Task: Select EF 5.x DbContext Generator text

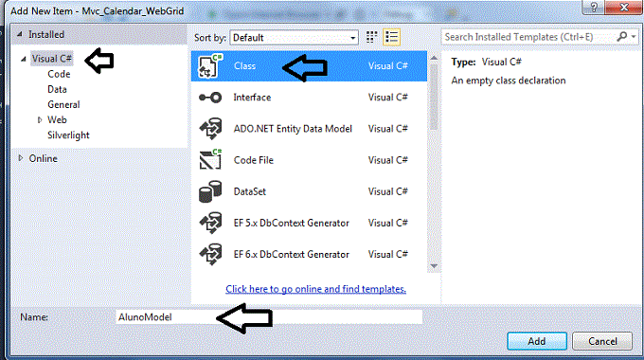Action: 291,223
